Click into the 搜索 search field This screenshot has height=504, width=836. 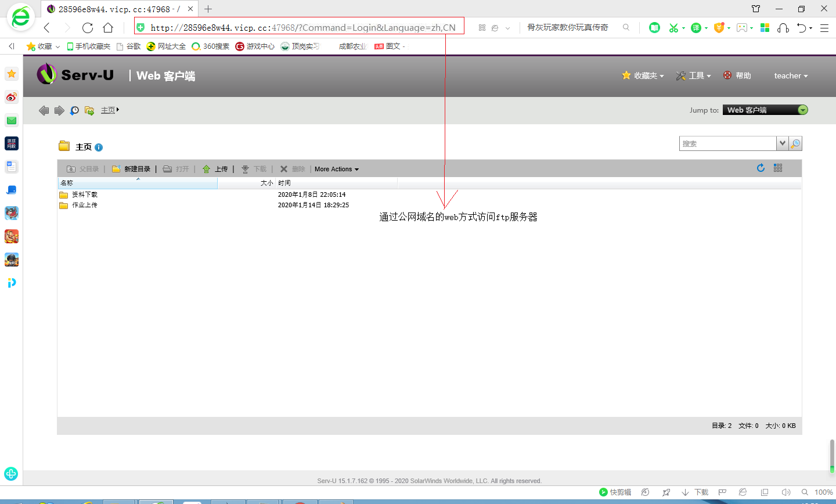[728, 143]
